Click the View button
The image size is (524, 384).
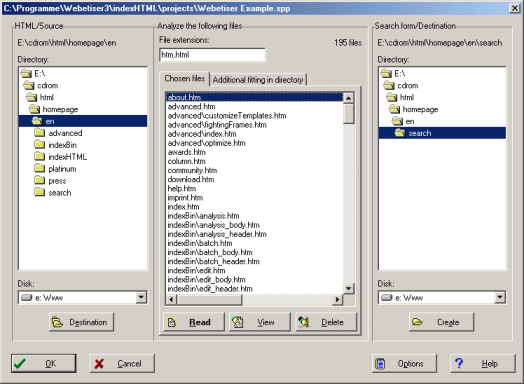coord(260,322)
